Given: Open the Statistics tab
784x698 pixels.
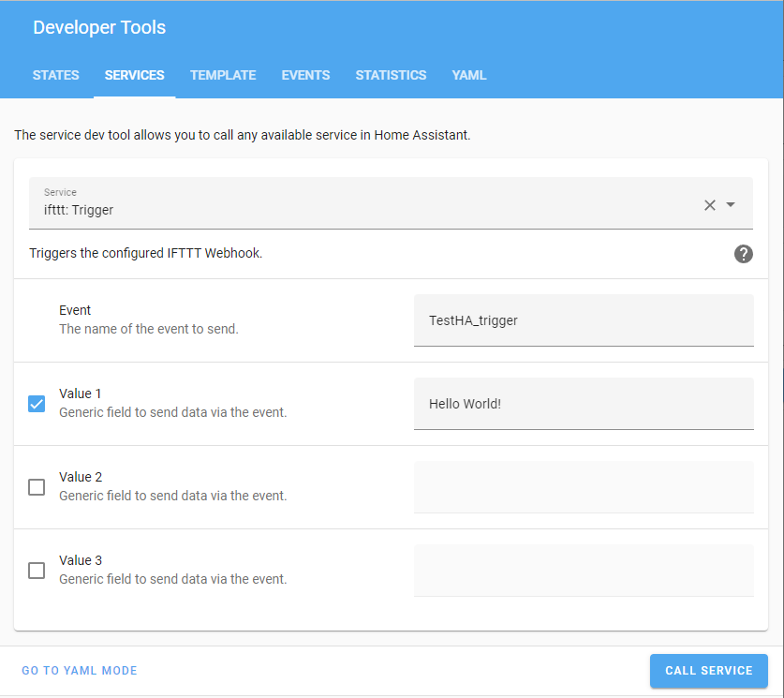Looking at the screenshot, I should point(391,75).
